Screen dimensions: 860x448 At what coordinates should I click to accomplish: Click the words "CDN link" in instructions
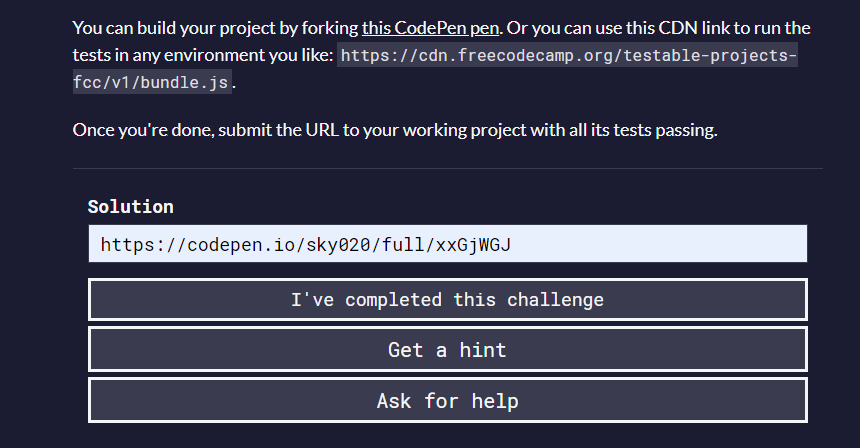[672, 28]
